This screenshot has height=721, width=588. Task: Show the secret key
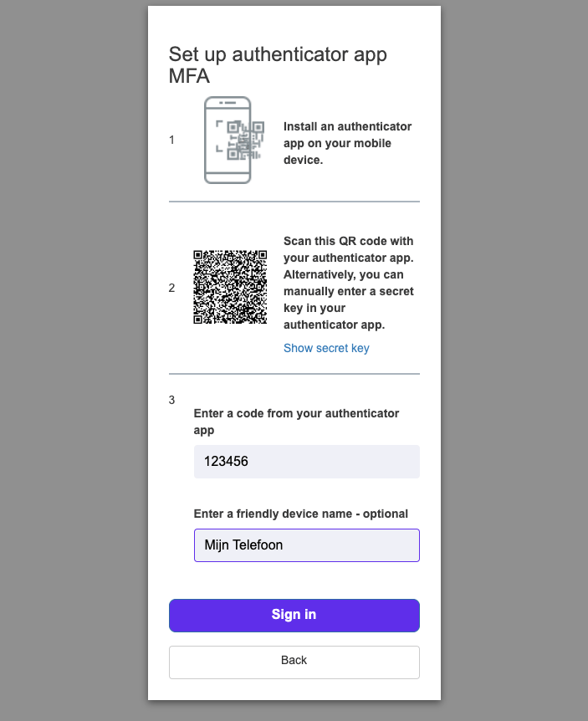(326, 348)
